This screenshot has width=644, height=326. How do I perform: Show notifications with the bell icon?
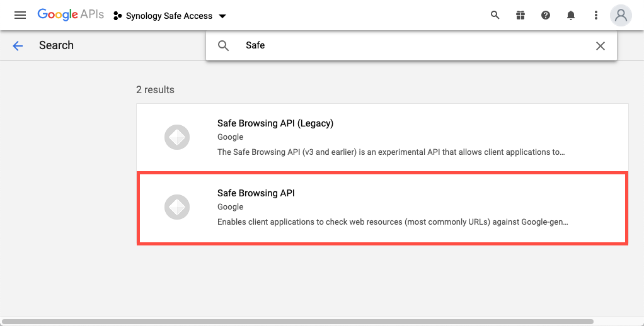point(570,15)
